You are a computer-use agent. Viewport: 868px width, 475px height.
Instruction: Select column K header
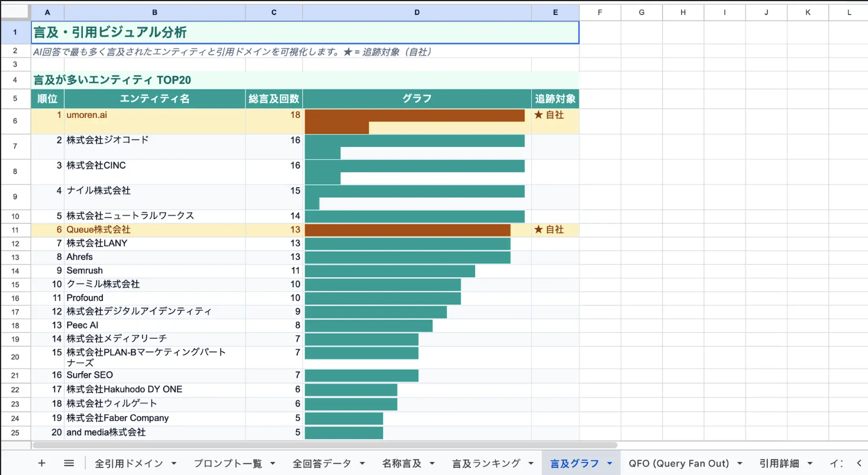click(808, 12)
